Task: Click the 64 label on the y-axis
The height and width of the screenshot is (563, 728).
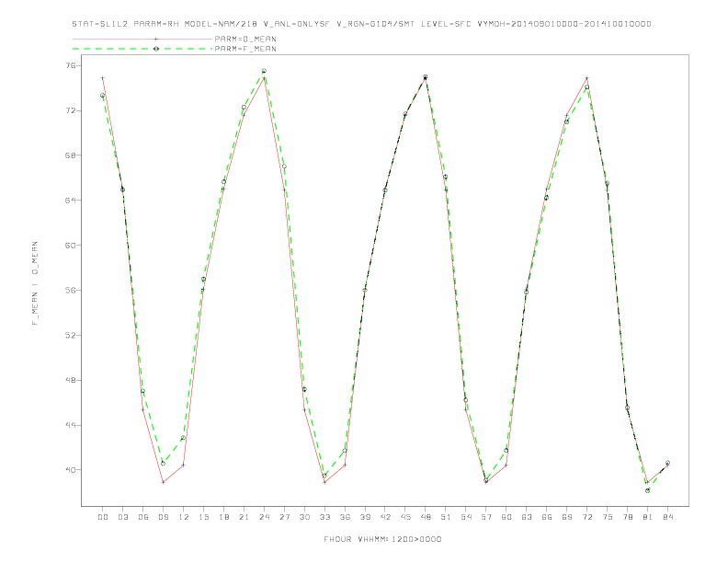Action: (x=70, y=201)
